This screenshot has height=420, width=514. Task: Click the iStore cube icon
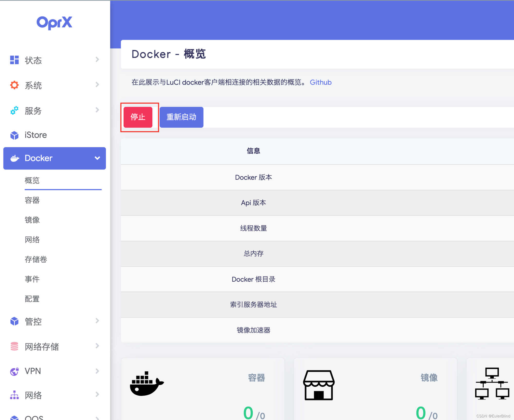click(14, 135)
